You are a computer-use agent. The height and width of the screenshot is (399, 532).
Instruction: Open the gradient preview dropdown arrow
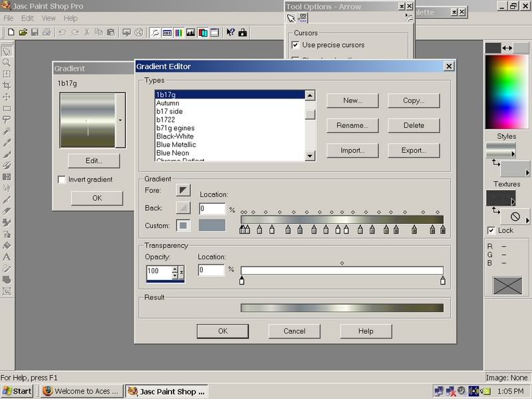(x=120, y=120)
